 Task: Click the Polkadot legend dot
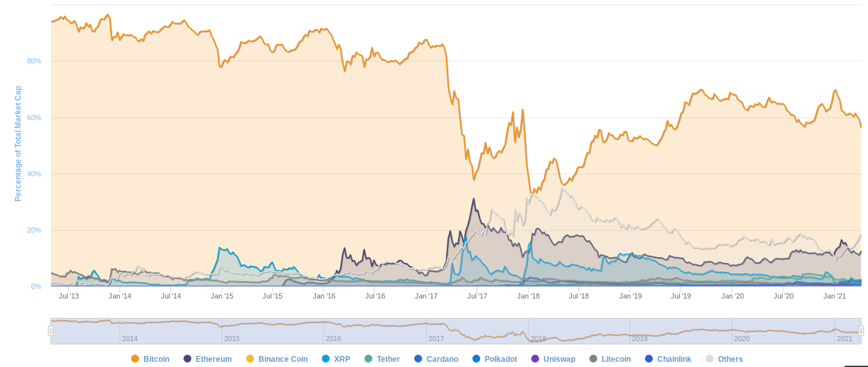click(476, 359)
